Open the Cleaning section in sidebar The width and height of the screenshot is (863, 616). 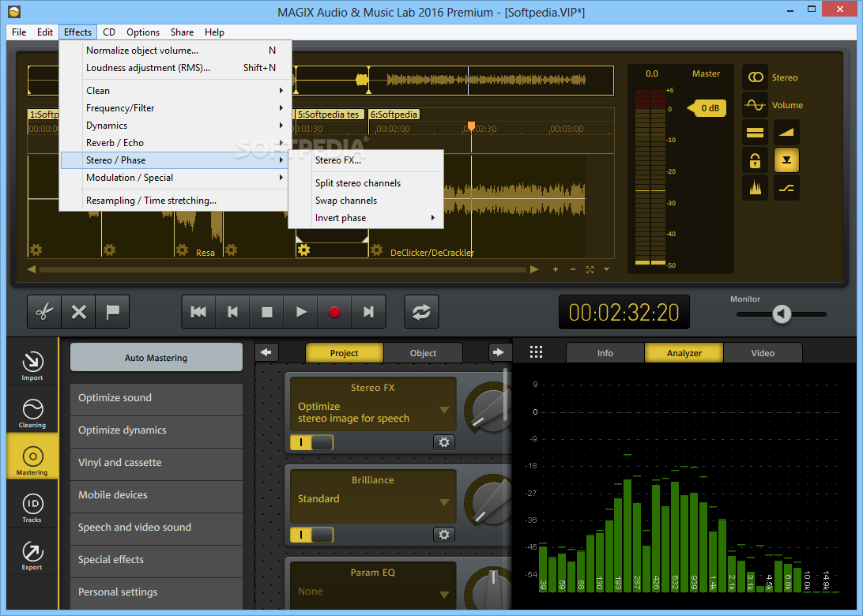coord(32,412)
